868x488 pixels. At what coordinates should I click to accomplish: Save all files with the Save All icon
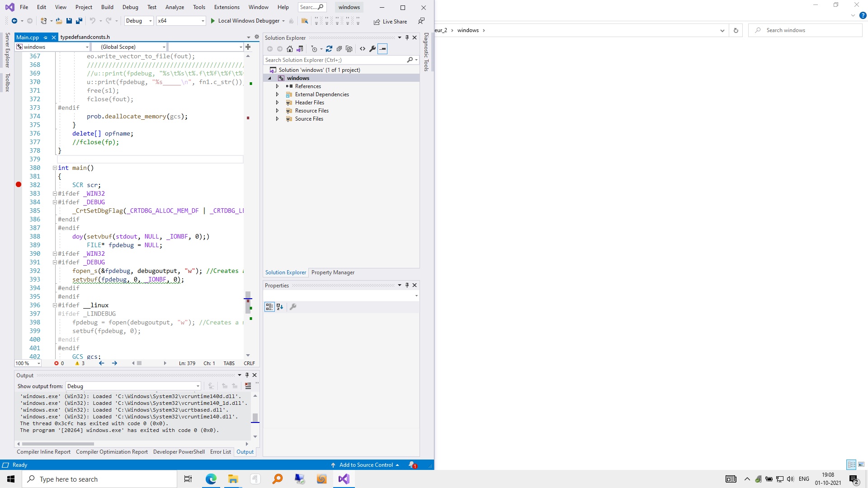pos(79,21)
